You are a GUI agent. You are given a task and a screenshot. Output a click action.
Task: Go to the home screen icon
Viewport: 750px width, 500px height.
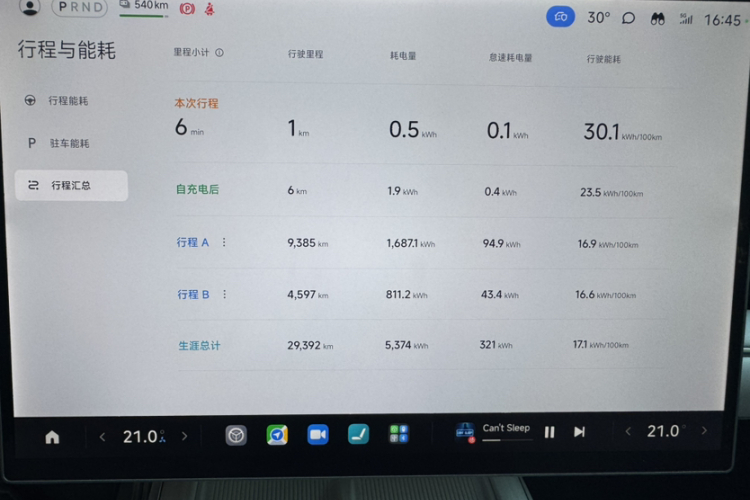pyautogui.click(x=52, y=437)
